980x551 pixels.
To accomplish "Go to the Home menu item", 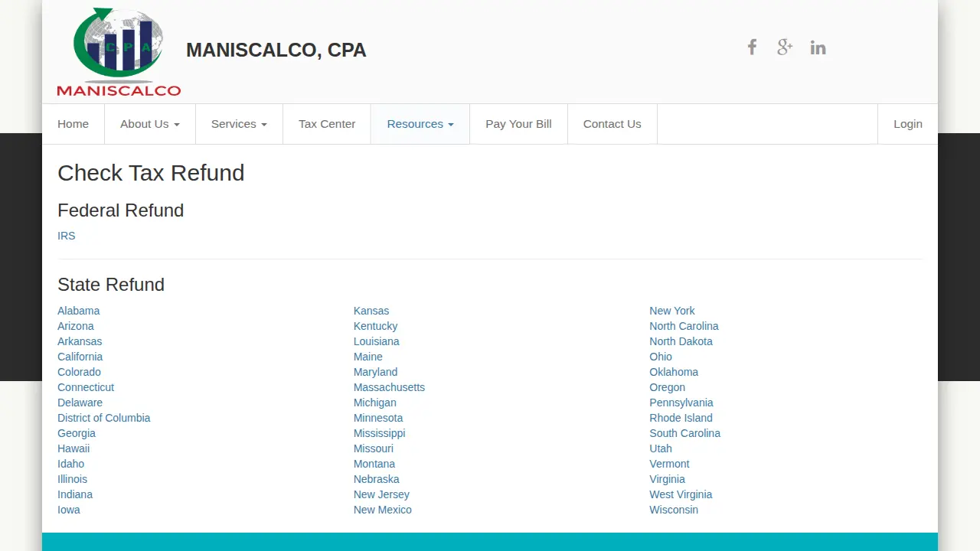I will click(73, 124).
